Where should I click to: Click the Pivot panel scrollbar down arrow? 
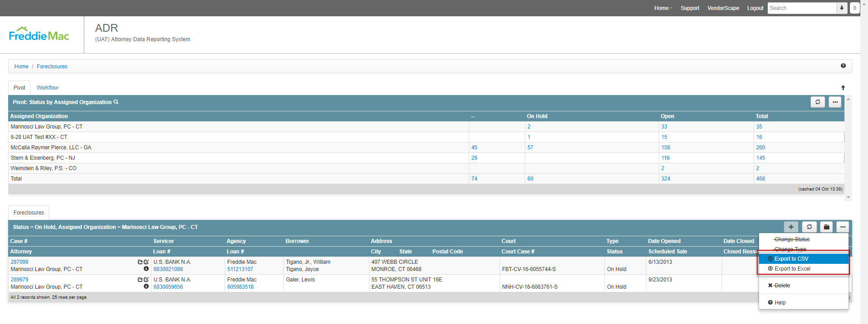coord(849,197)
